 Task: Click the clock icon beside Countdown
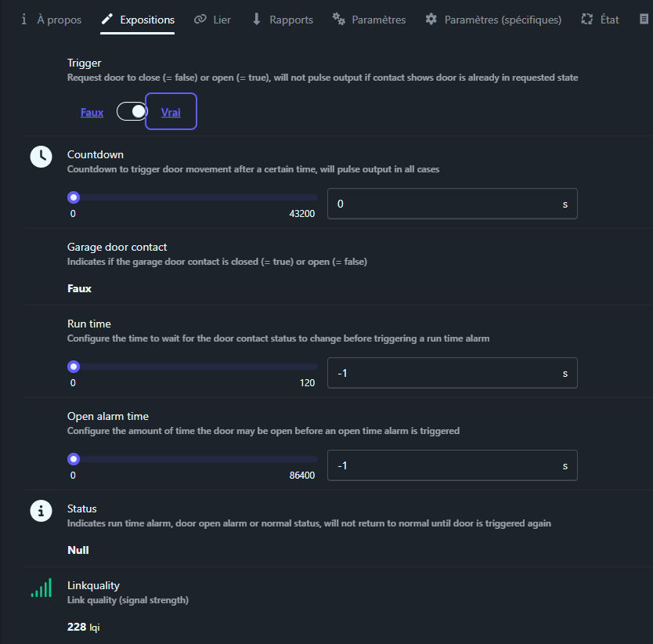(x=41, y=156)
